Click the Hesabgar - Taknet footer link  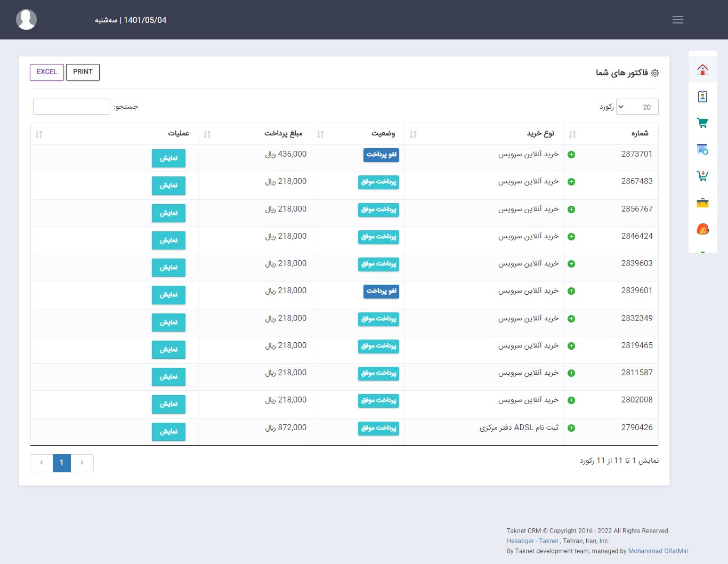[532, 541]
